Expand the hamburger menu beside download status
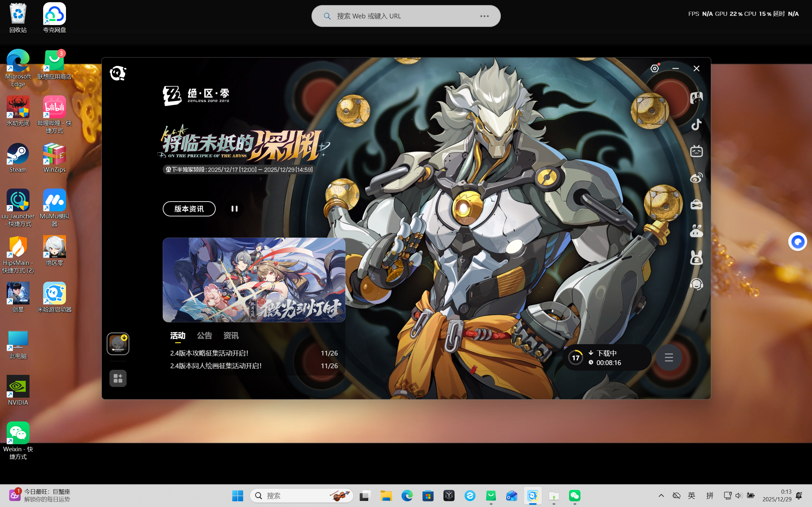The width and height of the screenshot is (812, 507). point(669,358)
